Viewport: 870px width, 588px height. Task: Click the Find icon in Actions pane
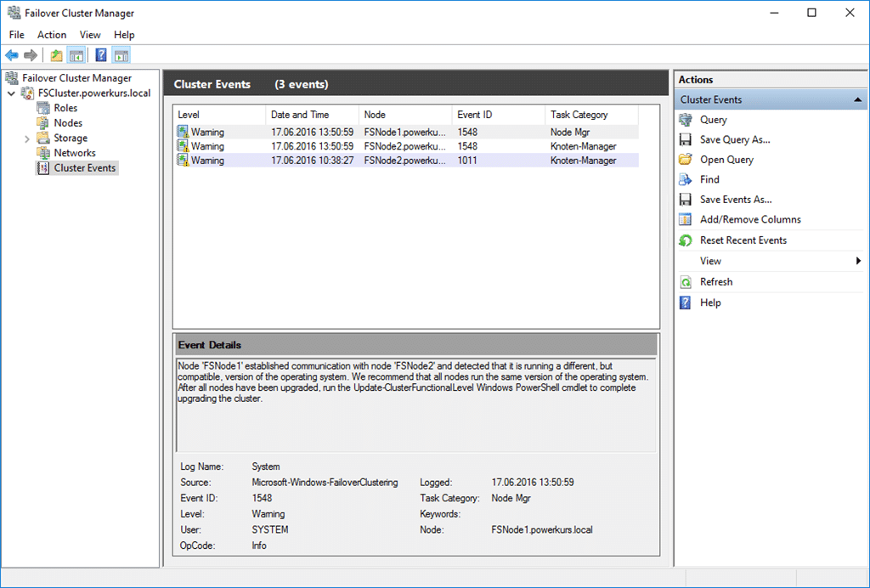686,180
